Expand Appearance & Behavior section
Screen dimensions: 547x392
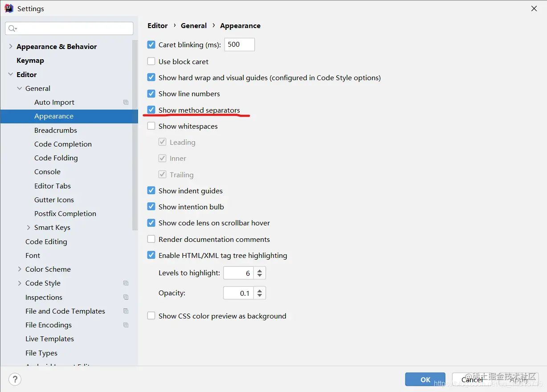(11, 46)
